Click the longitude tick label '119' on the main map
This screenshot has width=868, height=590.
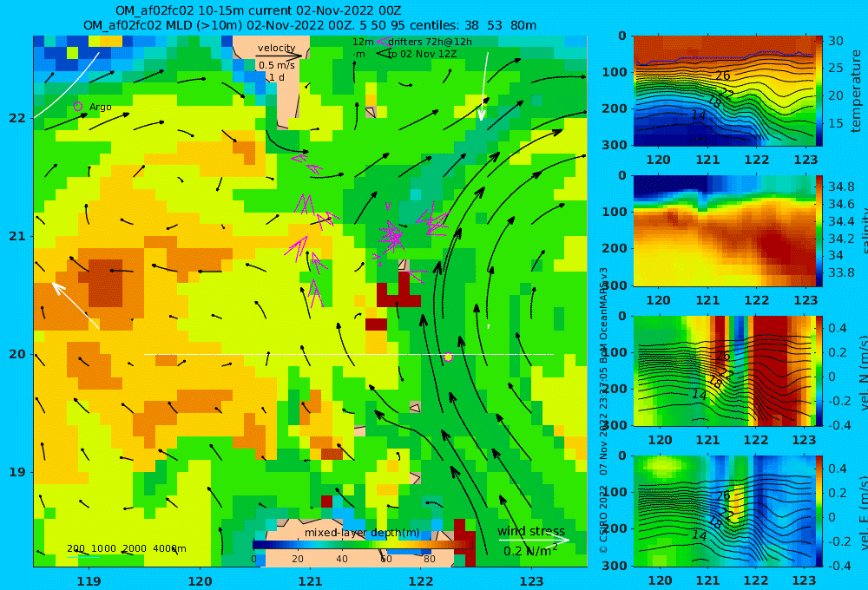89,581
